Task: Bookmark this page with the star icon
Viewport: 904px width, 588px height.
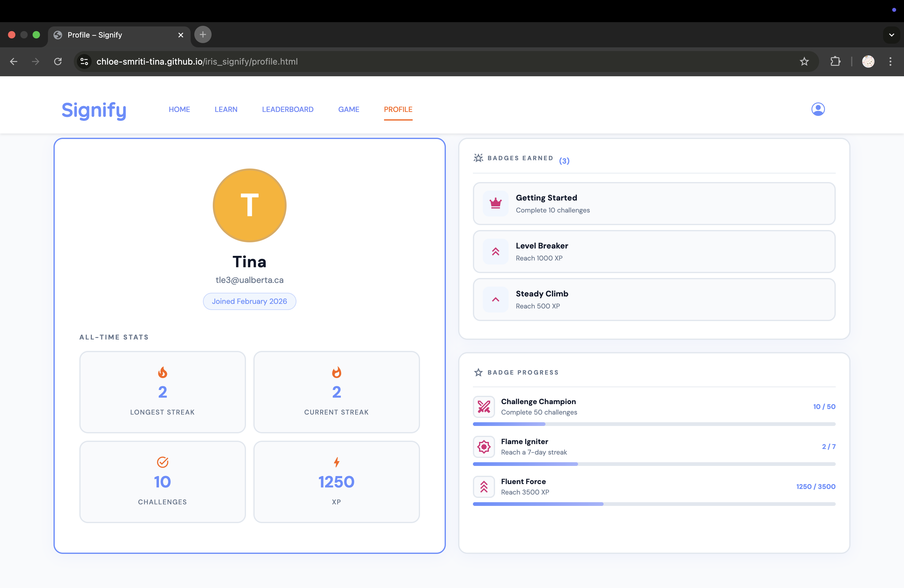Action: pyautogui.click(x=804, y=62)
